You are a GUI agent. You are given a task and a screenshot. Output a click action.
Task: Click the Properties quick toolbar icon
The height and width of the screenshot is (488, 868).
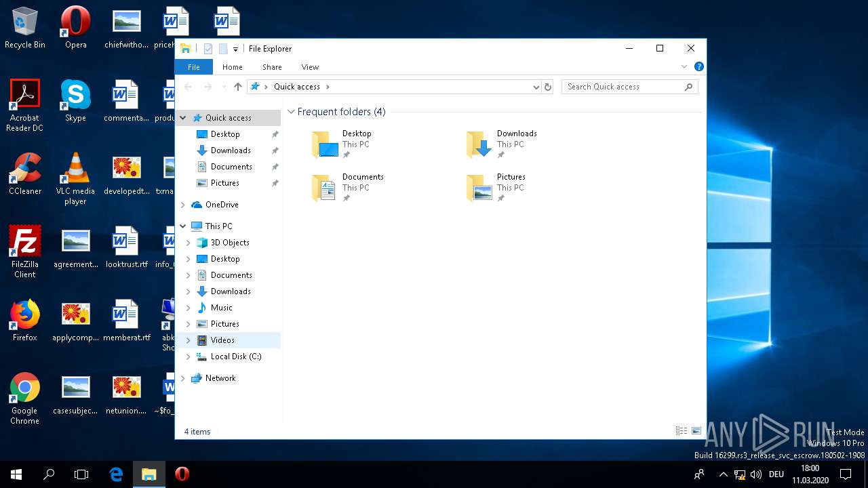(x=208, y=49)
